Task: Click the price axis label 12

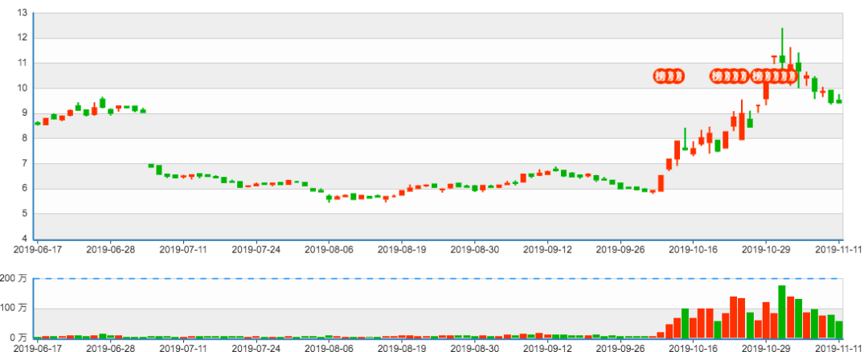Action: [x=23, y=39]
